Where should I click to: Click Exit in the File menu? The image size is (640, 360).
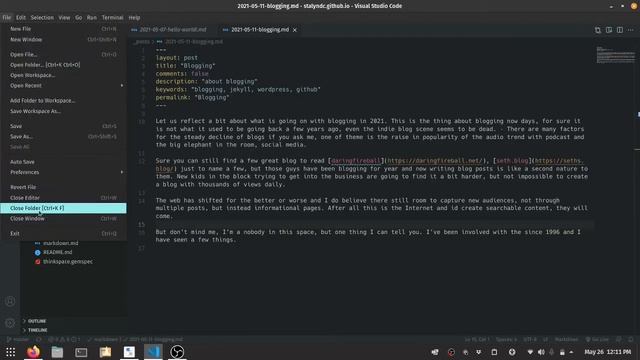click(x=63, y=233)
